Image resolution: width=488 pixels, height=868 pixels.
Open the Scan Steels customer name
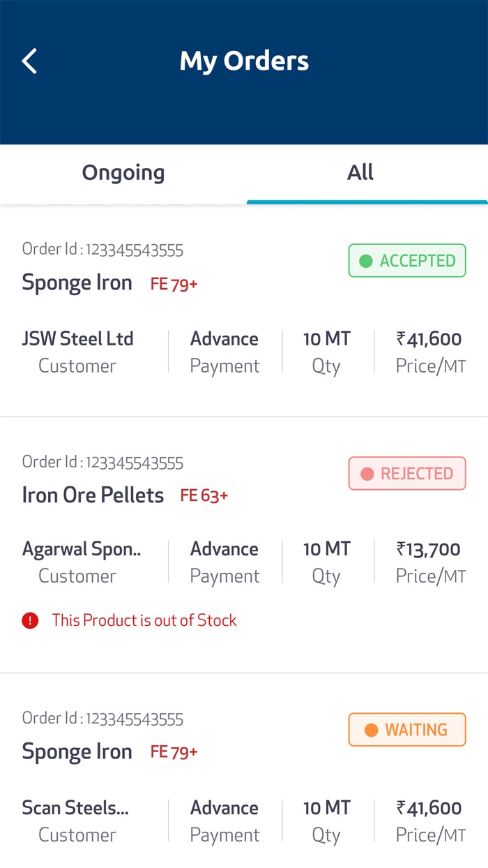[75, 808]
